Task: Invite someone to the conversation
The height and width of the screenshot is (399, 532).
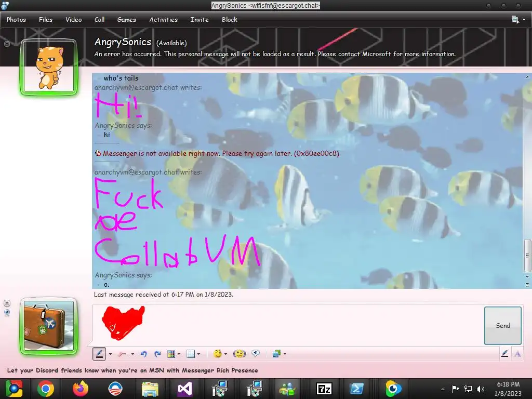Action: point(199,20)
